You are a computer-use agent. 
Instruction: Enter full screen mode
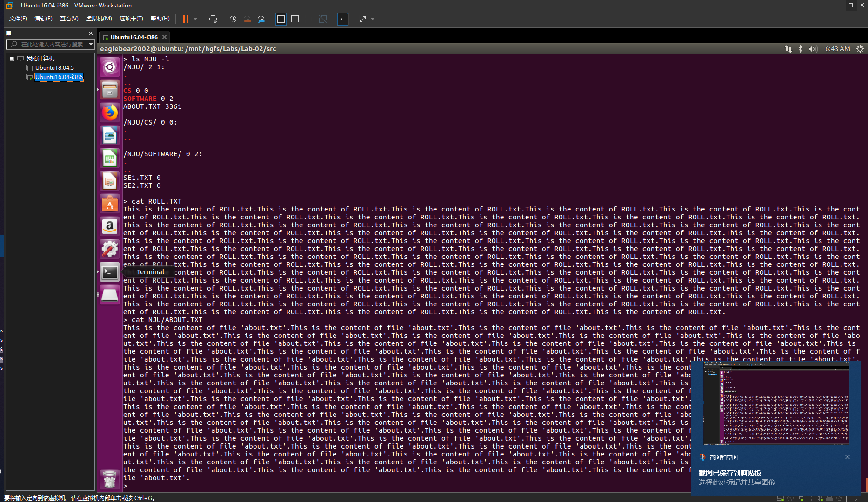tap(309, 19)
